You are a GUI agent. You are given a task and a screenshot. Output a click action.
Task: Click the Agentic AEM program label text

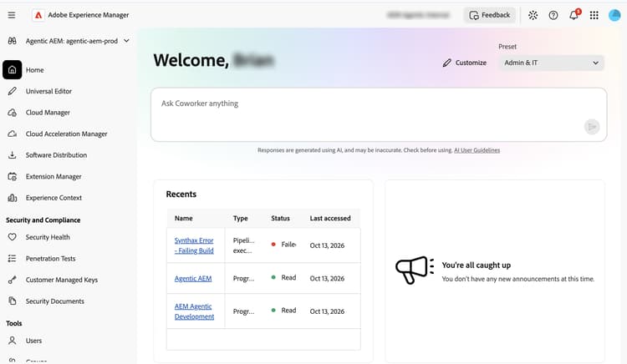point(72,41)
